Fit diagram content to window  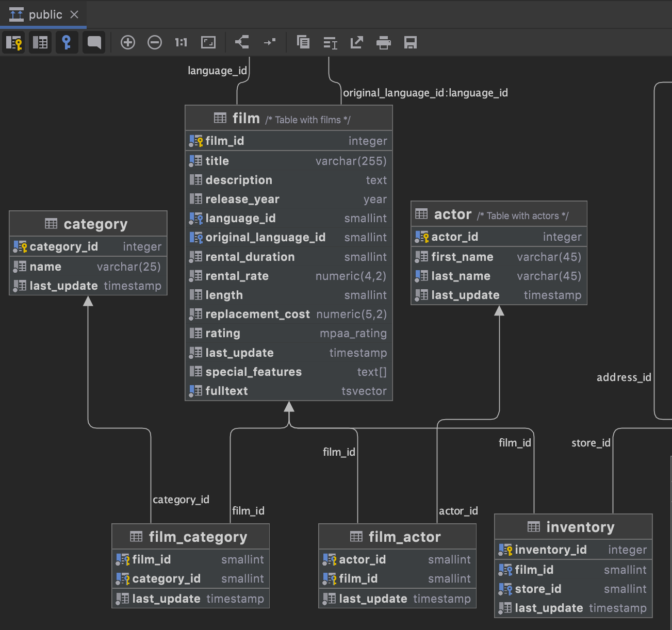pyautogui.click(x=208, y=42)
